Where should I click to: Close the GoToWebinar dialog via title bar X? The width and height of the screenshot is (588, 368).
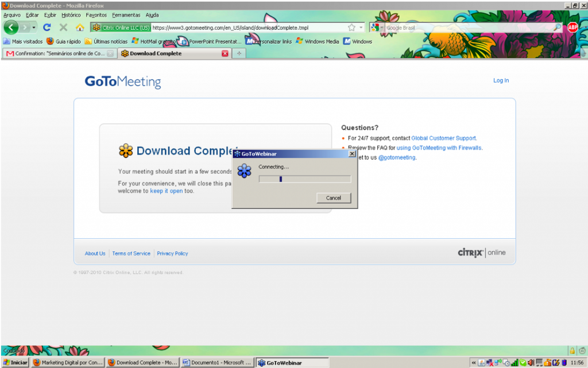tap(352, 154)
